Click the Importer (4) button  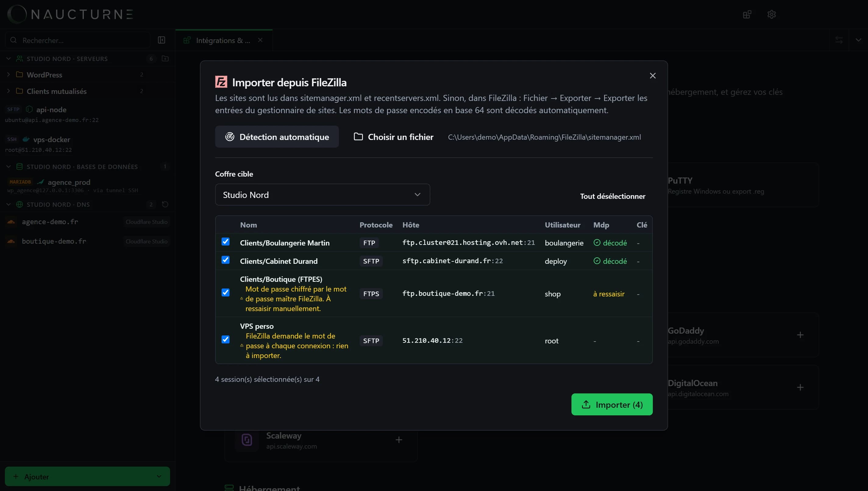(x=612, y=404)
